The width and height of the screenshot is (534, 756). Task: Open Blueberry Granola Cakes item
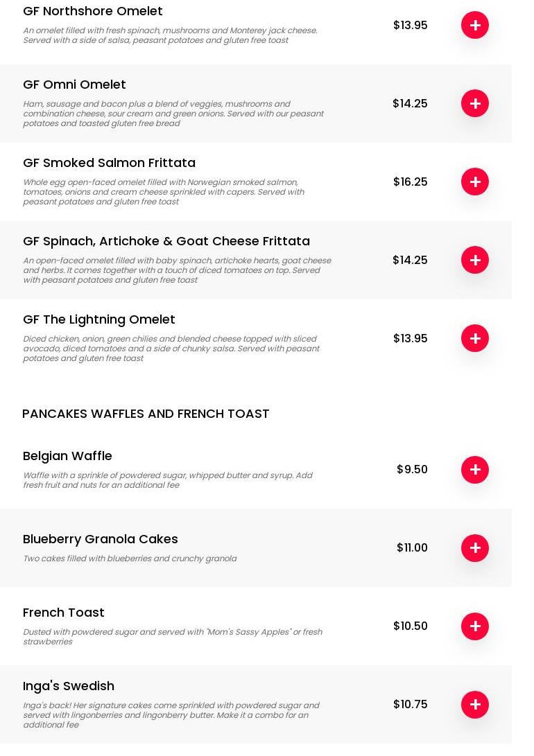click(100, 539)
